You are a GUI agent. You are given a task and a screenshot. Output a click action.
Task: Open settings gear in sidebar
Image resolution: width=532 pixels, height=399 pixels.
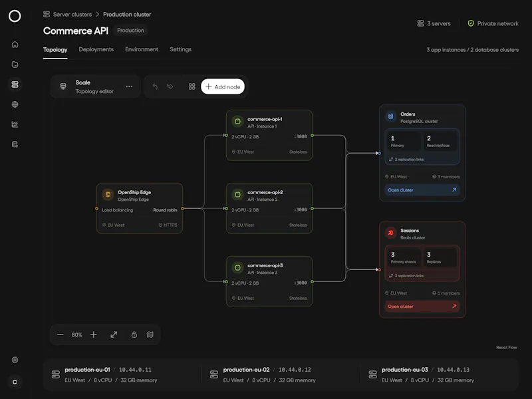pos(15,360)
